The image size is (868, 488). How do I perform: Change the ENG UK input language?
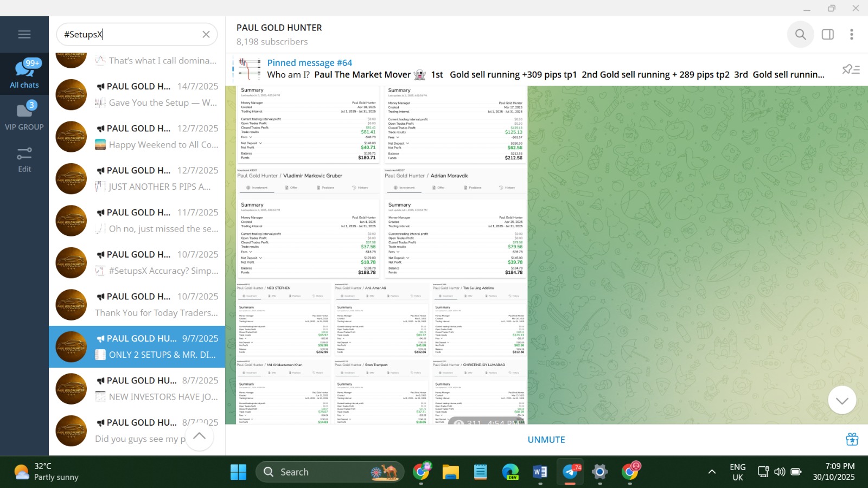pyautogui.click(x=738, y=472)
